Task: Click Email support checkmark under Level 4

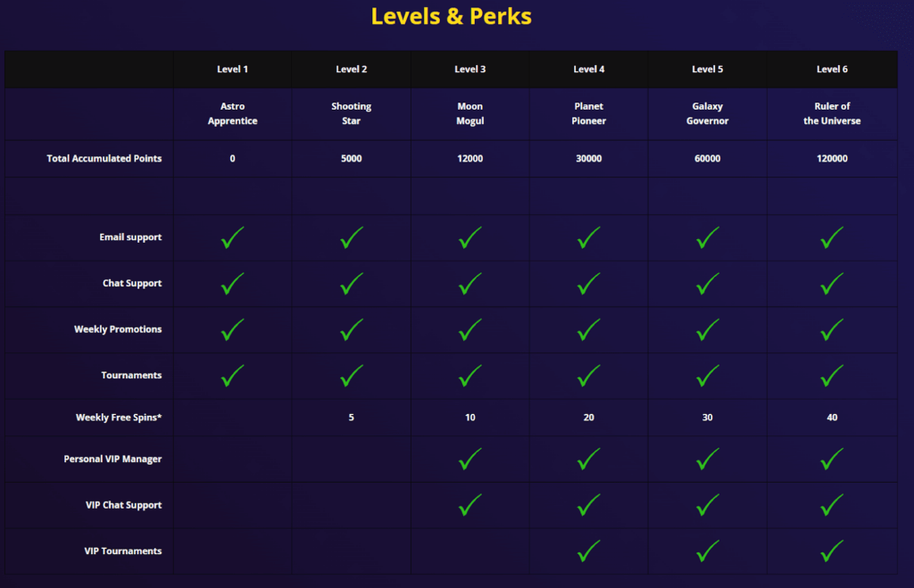Action: 588,237
